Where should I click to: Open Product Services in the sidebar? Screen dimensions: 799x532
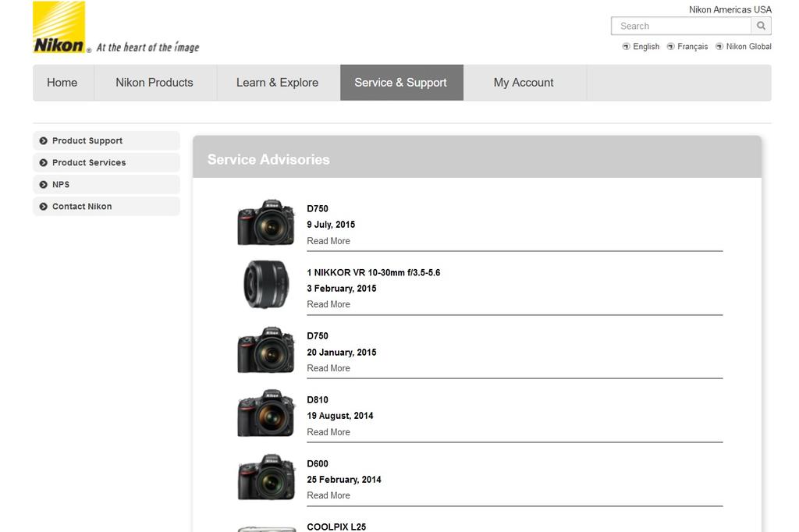pos(89,163)
